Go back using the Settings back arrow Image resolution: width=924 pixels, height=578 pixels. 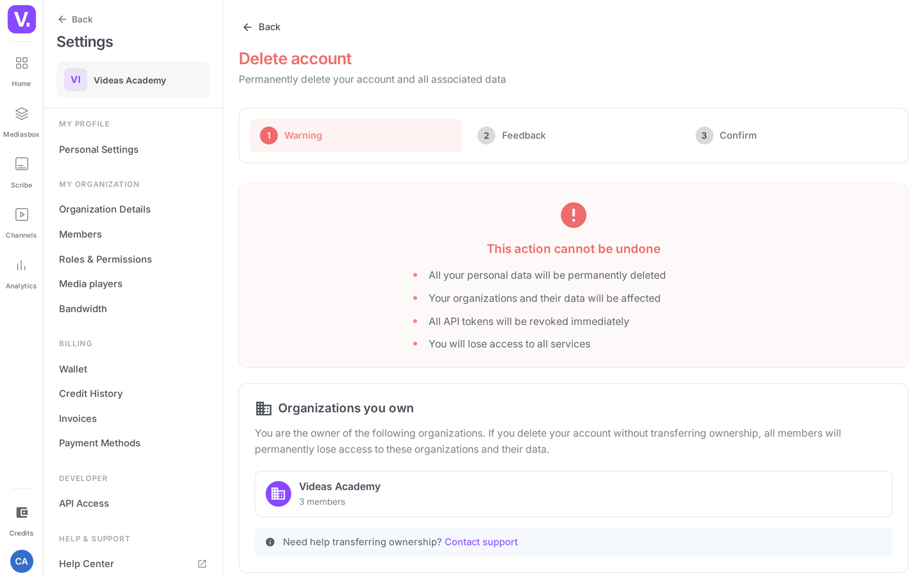point(75,19)
